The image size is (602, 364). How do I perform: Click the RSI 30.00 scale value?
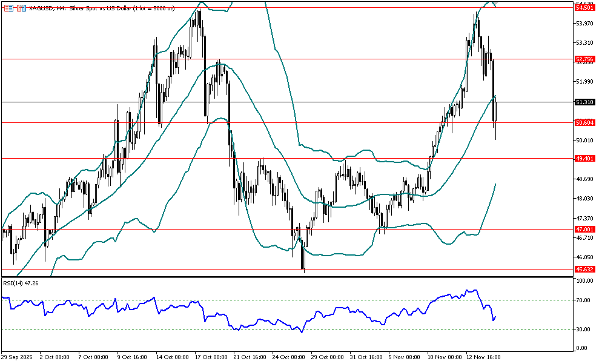coord(584,329)
